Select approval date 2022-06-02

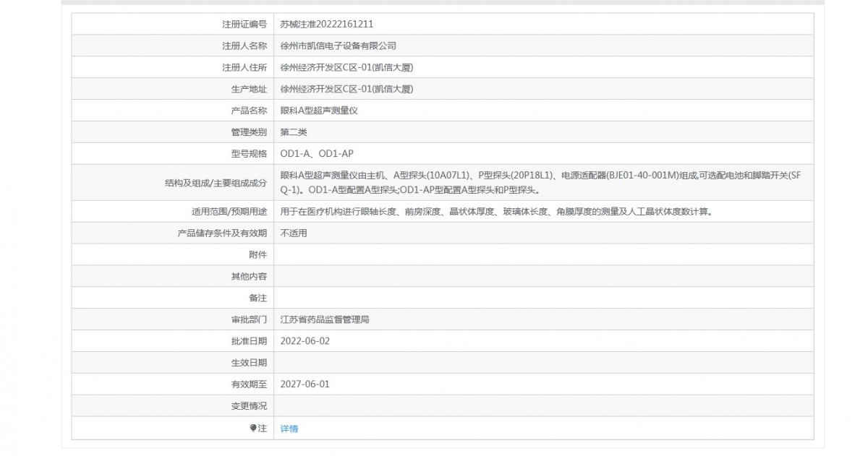coord(305,341)
